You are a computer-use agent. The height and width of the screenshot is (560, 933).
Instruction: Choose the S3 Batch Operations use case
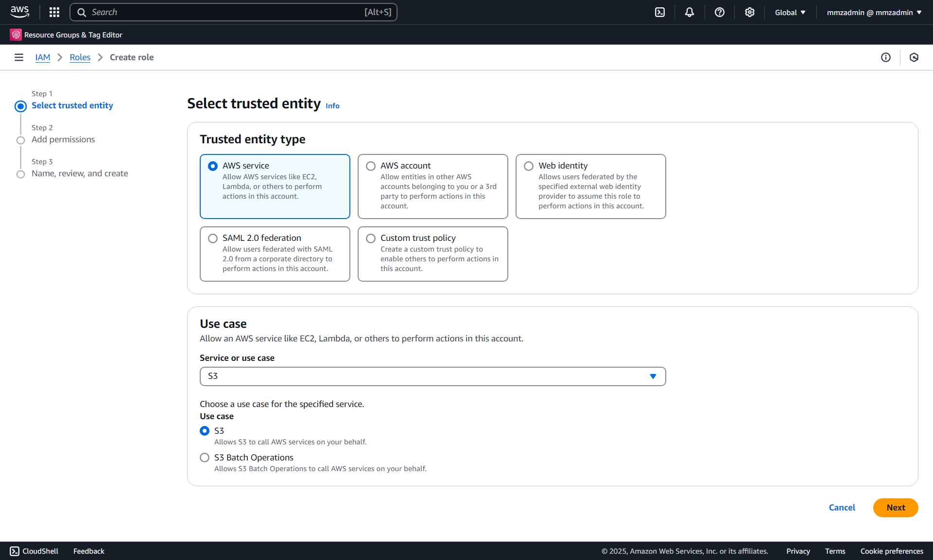205,458
